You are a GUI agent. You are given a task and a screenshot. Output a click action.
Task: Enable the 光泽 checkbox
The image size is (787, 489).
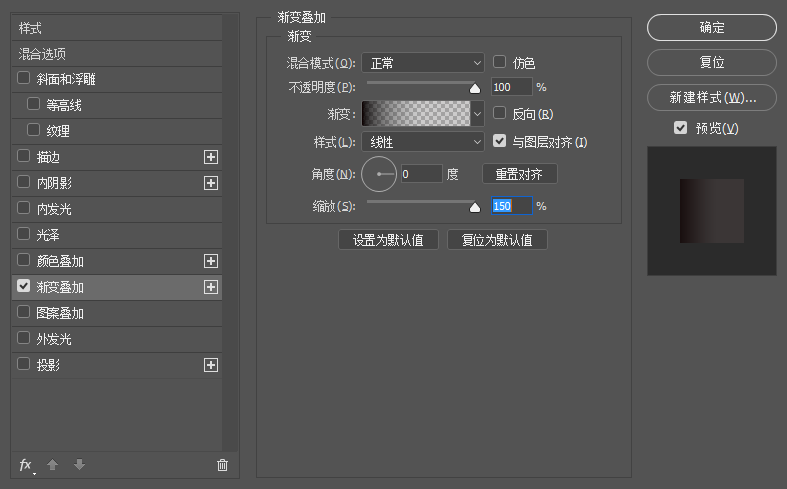pos(24,234)
